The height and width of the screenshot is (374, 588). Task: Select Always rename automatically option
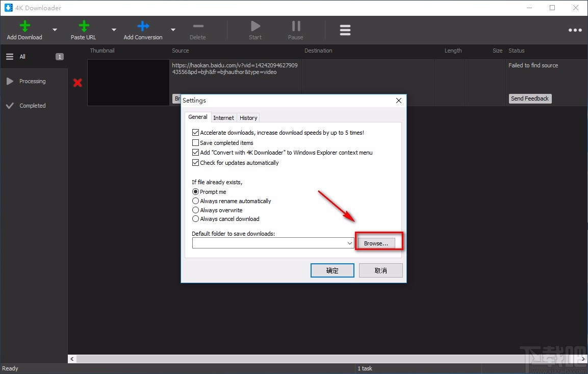(195, 201)
